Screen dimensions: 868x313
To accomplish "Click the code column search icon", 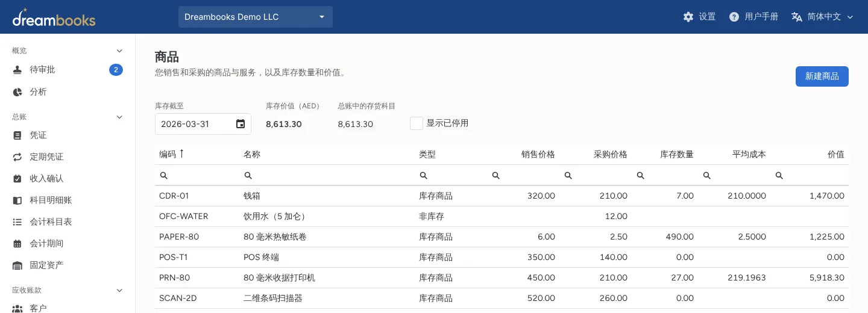I will pyautogui.click(x=163, y=176).
